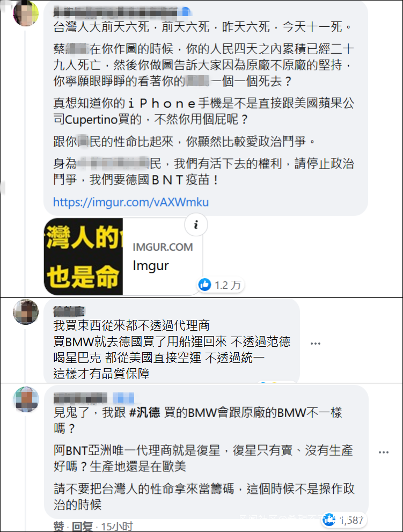403x532 pixels.
Task: Open first commenter's profile picture
Action: click(25, 13)
